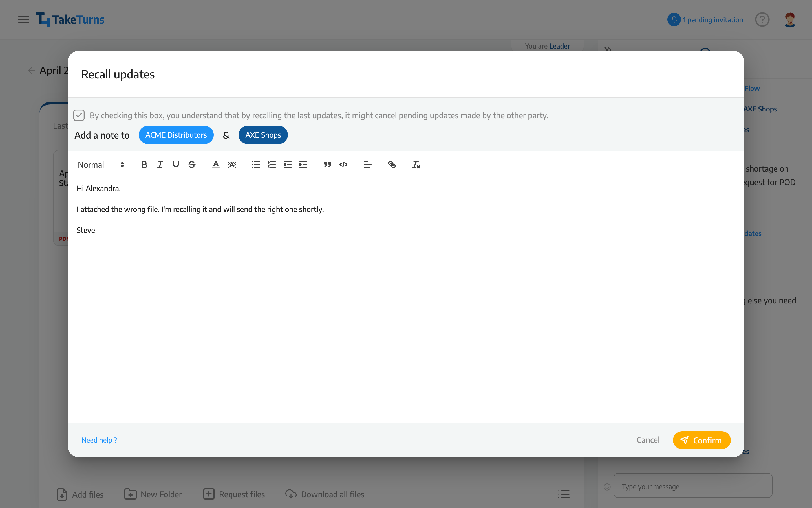Apply strikethrough formatting to text
Screen dimensions: 812x508
(x=192, y=165)
